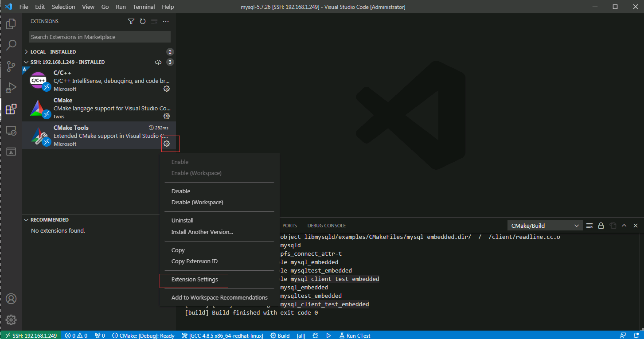Open the Go menu
644x339 pixels.
point(105,7)
